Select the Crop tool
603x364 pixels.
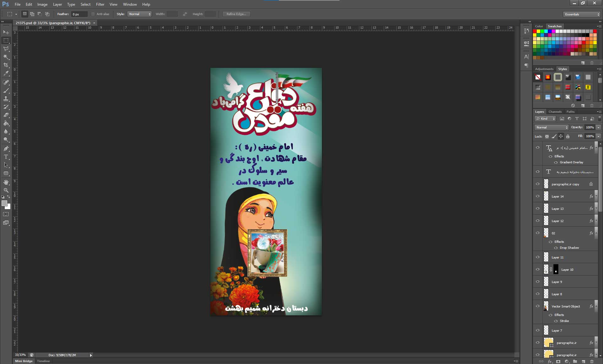coord(6,65)
